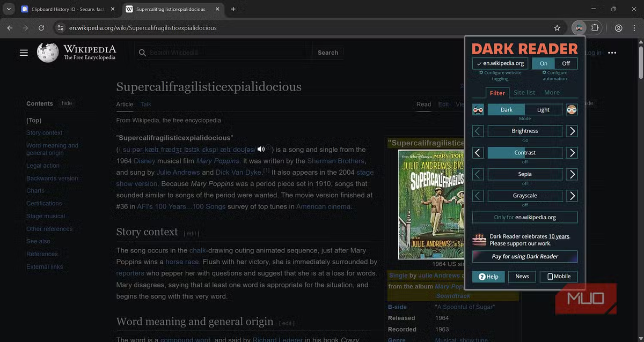Bookmark this page with the star icon
644x342 pixels.
coord(557,28)
